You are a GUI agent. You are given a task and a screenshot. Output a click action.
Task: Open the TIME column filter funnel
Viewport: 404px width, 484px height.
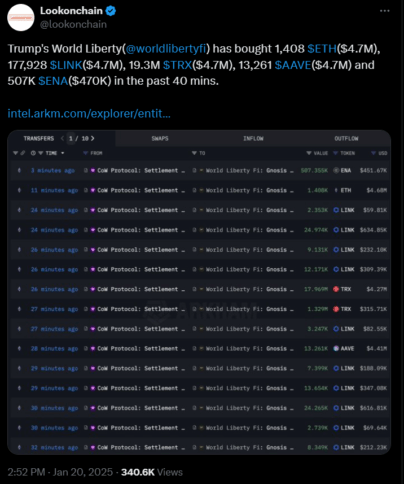click(x=40, y=153)
